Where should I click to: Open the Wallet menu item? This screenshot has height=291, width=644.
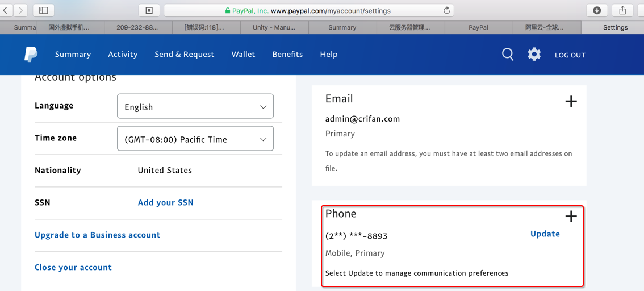(243, 55)
